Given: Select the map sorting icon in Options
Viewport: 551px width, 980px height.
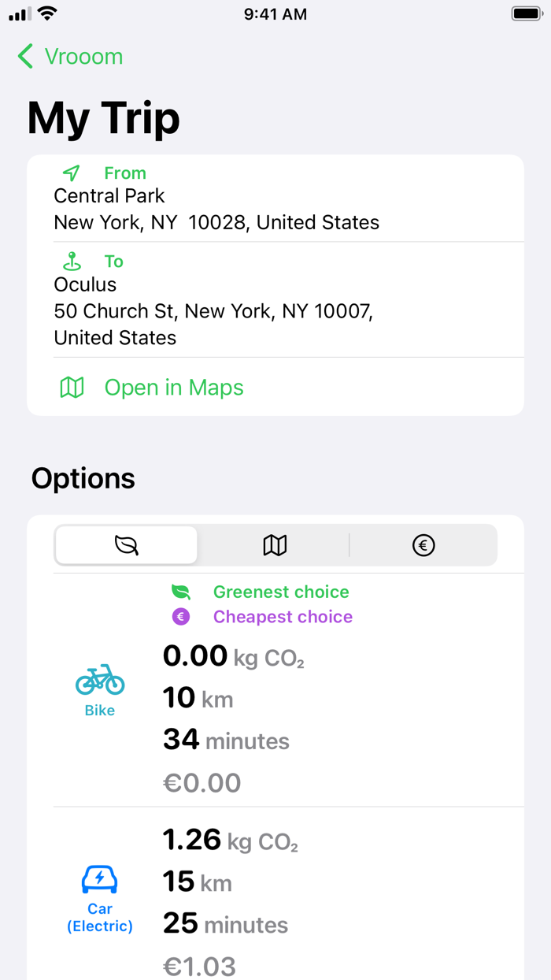Looking at the screenshot, I should click(x=274, y=544).
